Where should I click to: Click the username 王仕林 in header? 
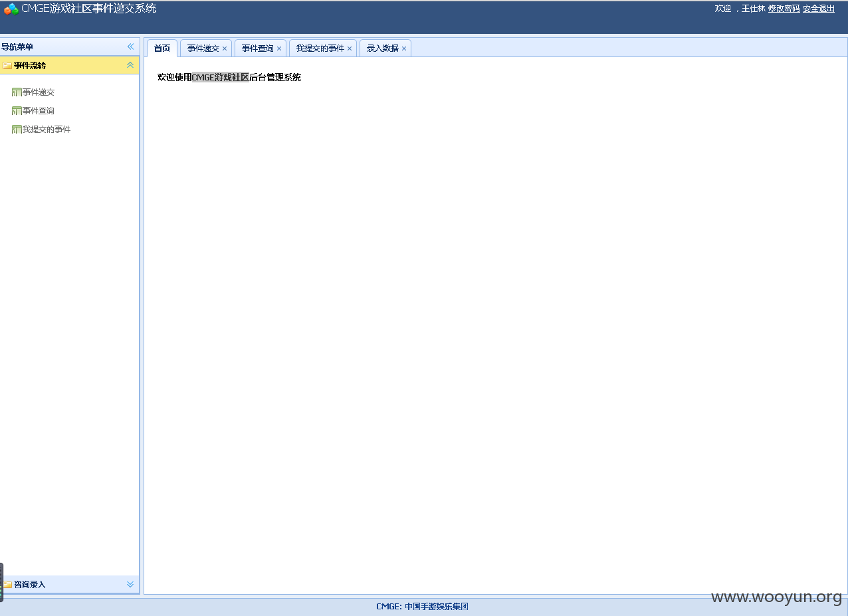754,9
